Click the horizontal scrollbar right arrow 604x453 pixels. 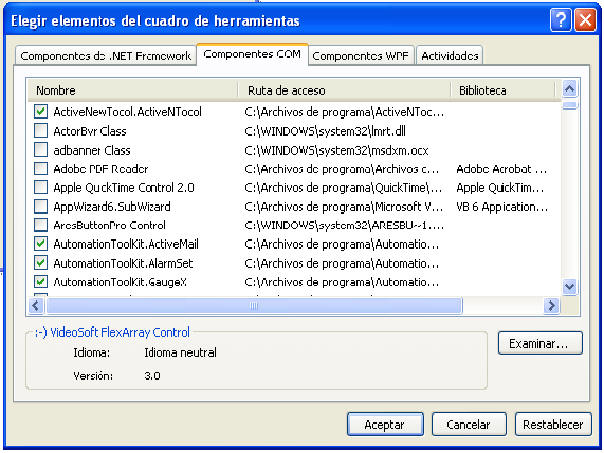pos(550,306)
